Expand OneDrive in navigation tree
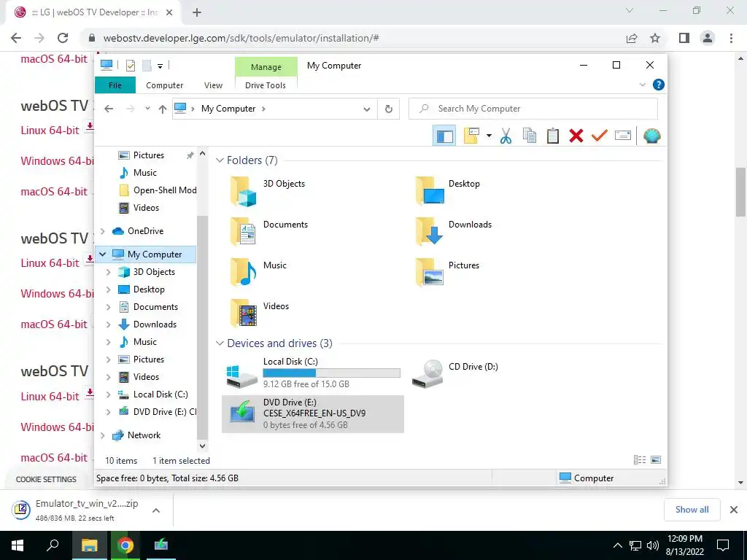The height and width of the screenshot is (560, 747). (102, 231)
